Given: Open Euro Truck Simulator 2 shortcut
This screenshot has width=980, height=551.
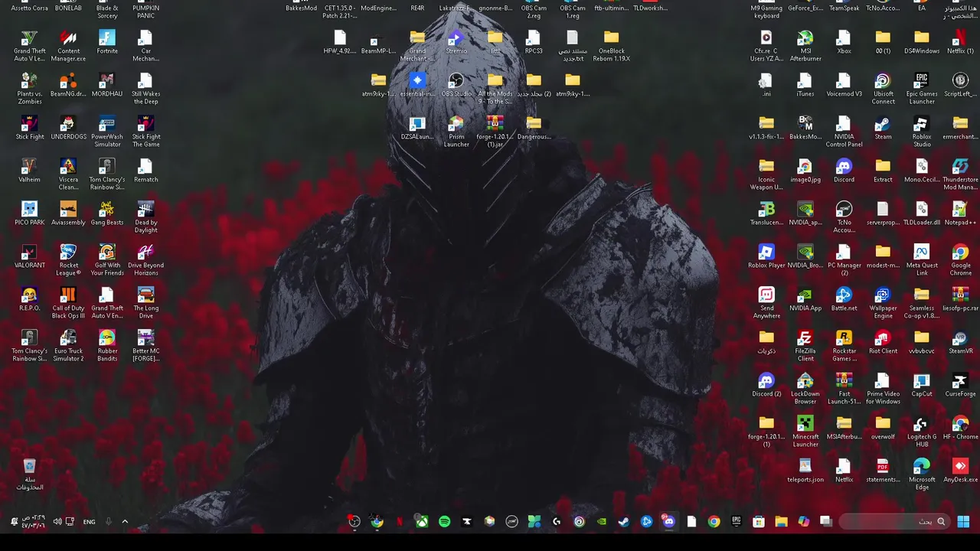Looking at the screenshot, I should tap(68, 346).
